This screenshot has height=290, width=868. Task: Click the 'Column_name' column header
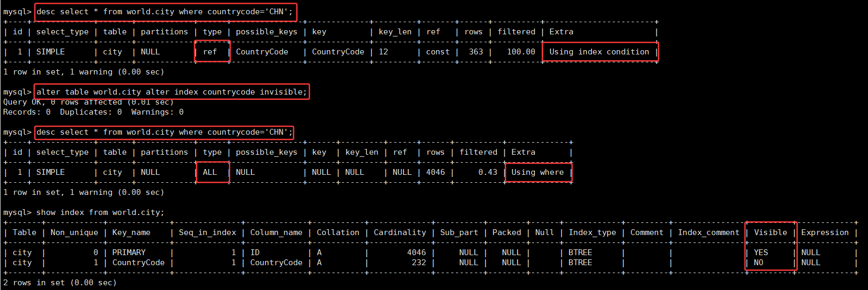276,232
